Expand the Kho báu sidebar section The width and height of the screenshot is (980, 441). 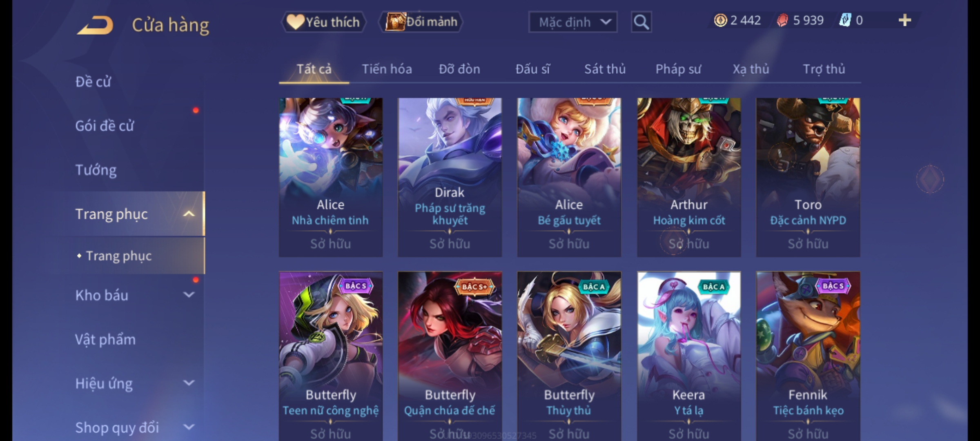pos(189,295)
